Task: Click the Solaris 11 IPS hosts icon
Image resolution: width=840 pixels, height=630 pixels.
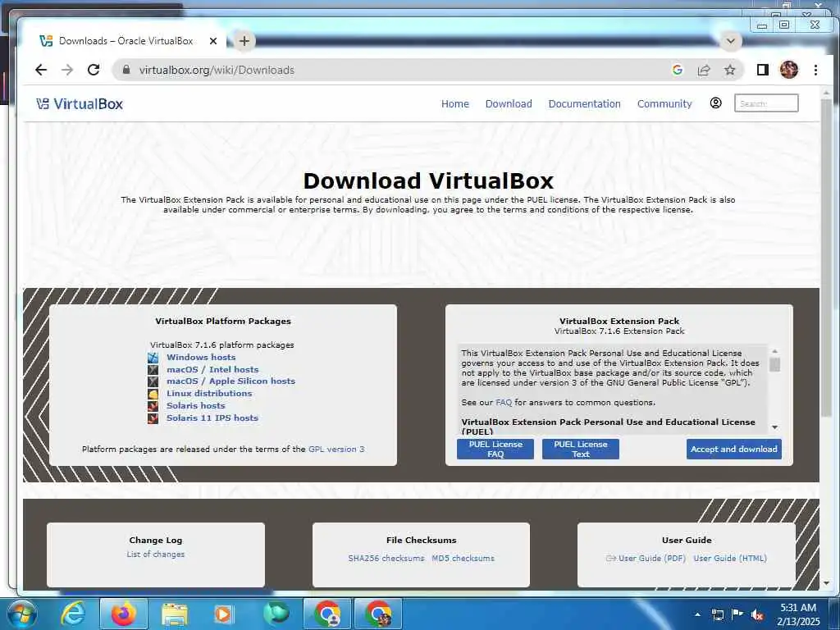Action: coord(153,418)
